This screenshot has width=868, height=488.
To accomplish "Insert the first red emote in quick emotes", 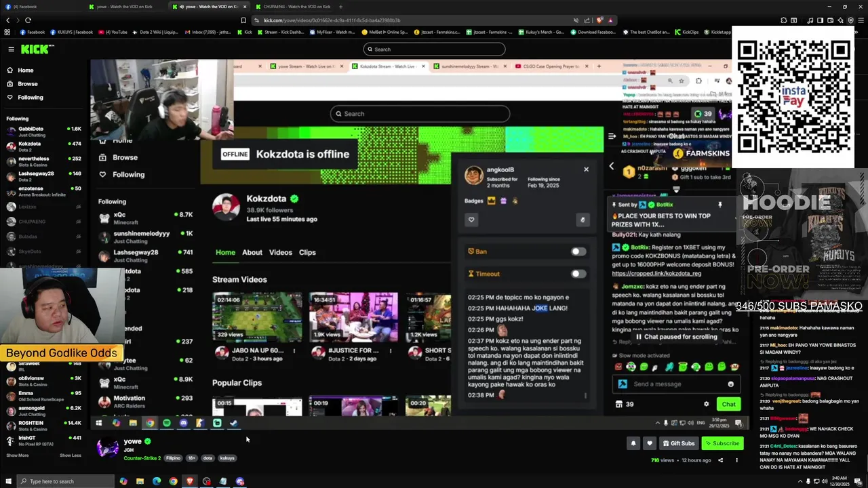I will [618, 367].
